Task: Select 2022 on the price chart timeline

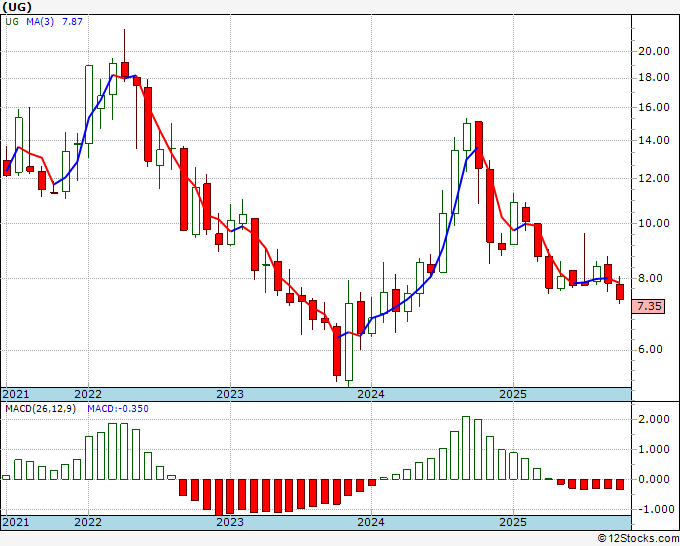Action: tap(88, 394)
